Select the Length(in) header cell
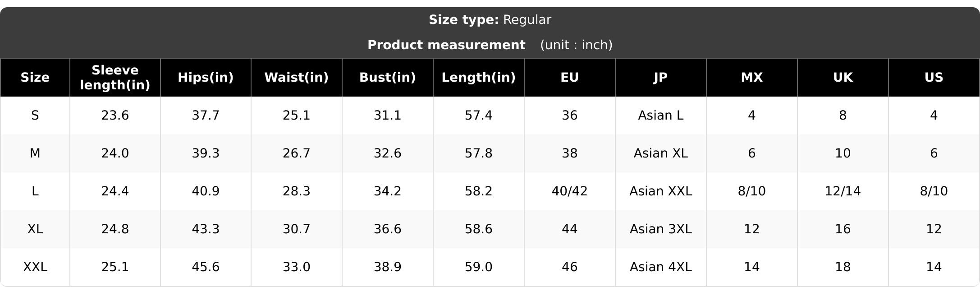Image resolution: width=980 pixels, height=287 pixels. [x=479, y=78]
